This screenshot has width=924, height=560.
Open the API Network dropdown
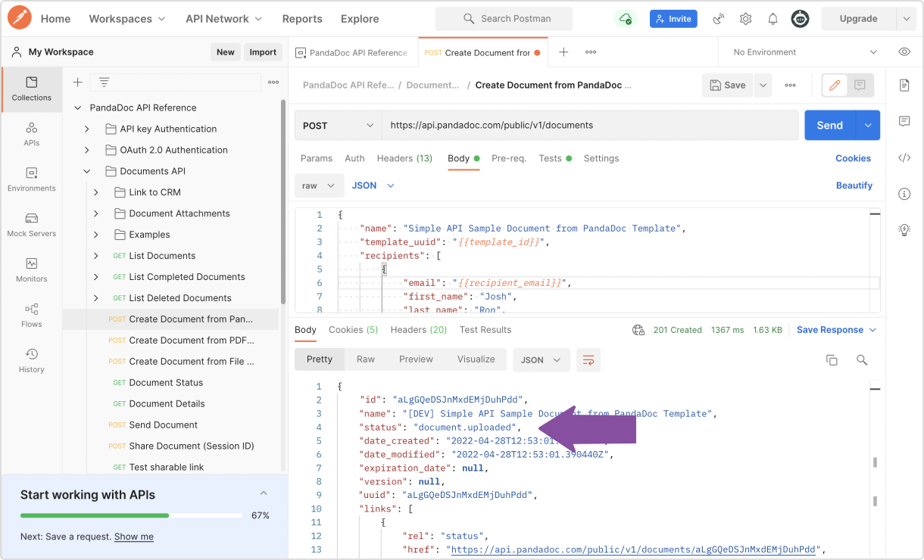[224, 19]
